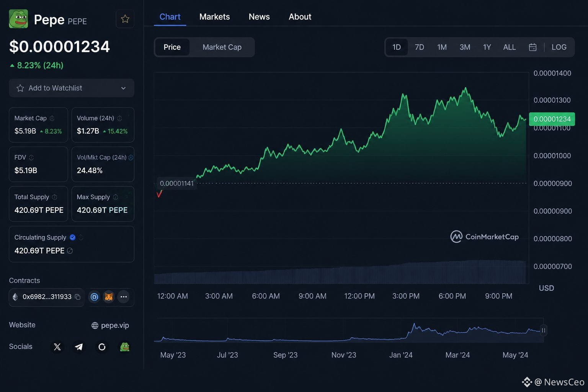Click the $5.19B value in the Market Cap card
Screen dimensions: 588x392
point(25,131)
